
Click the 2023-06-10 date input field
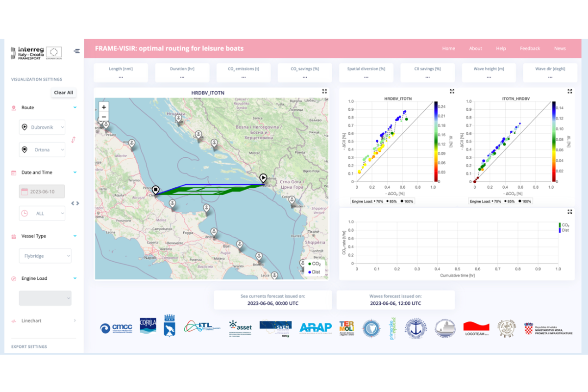tap(42, 192)
